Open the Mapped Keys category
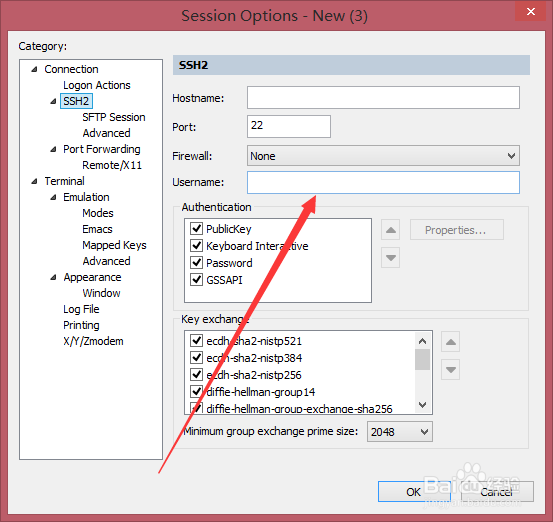 (x=114, y=245)
